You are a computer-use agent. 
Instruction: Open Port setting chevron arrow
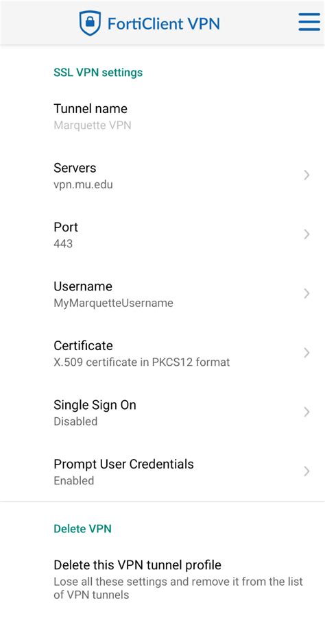[306, 234]
